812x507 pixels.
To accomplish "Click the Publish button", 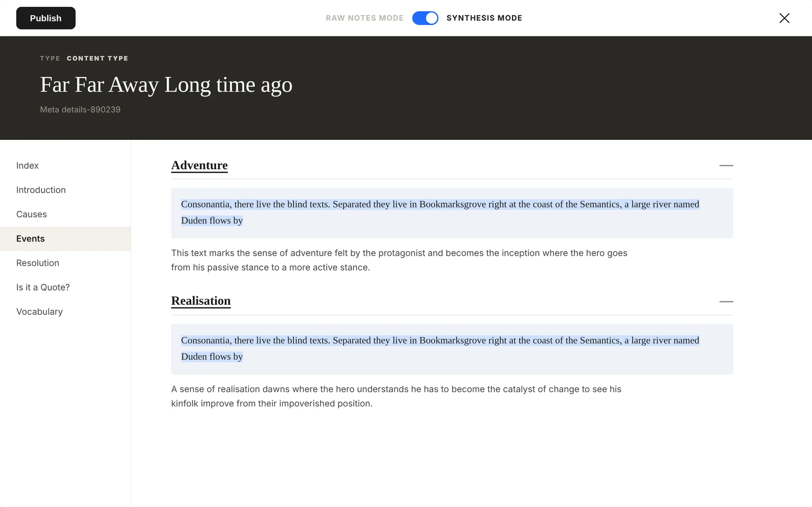I will click(46, 18).
